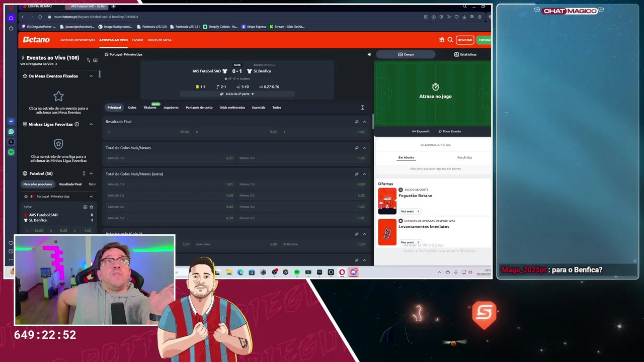
Task: Collapse the Próximo golo market
Action: [x=364, y=234]
